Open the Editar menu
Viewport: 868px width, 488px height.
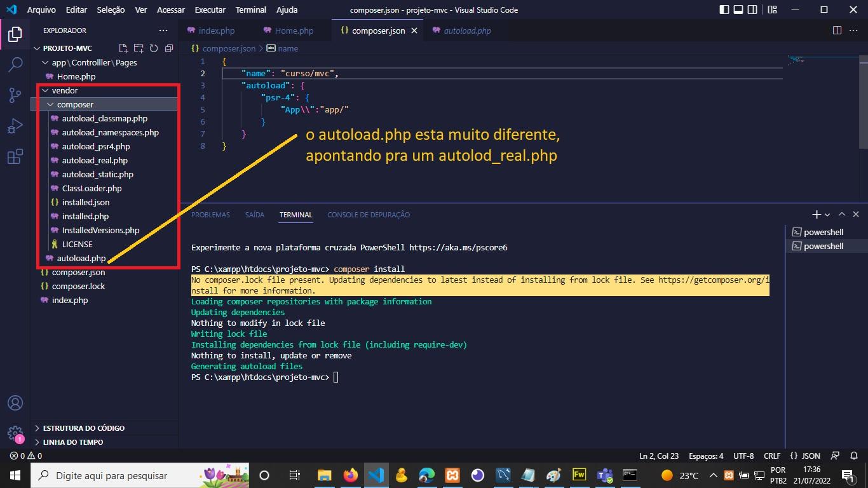(x=76, y=10)
